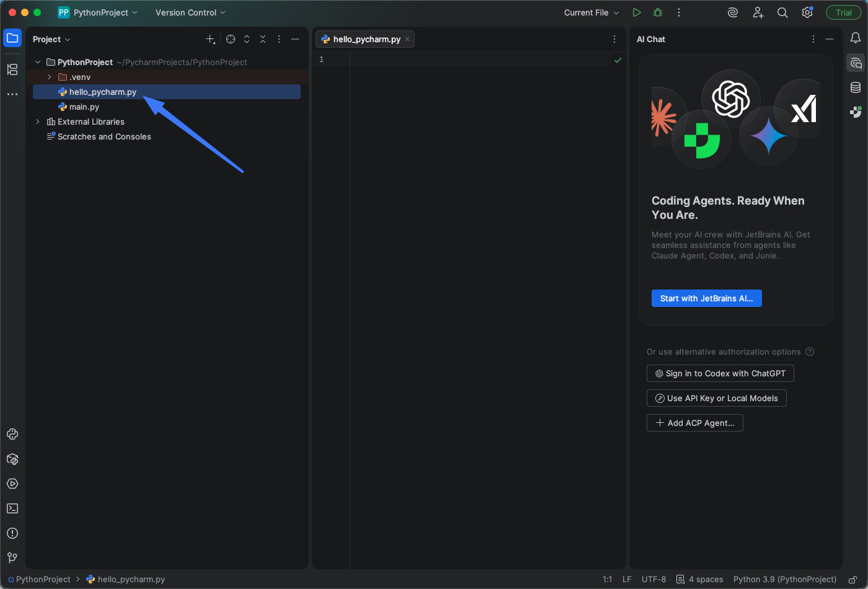Screen dimensions: 868x589
Task: Select hello_pycharm.py in project tree
Action: click(167, 92)
